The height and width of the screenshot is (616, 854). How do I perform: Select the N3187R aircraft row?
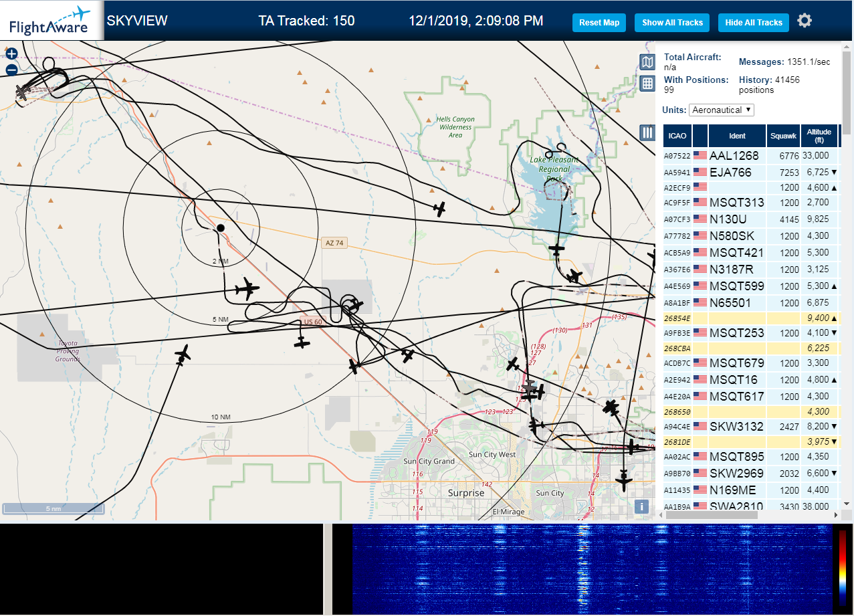(750, 269)
